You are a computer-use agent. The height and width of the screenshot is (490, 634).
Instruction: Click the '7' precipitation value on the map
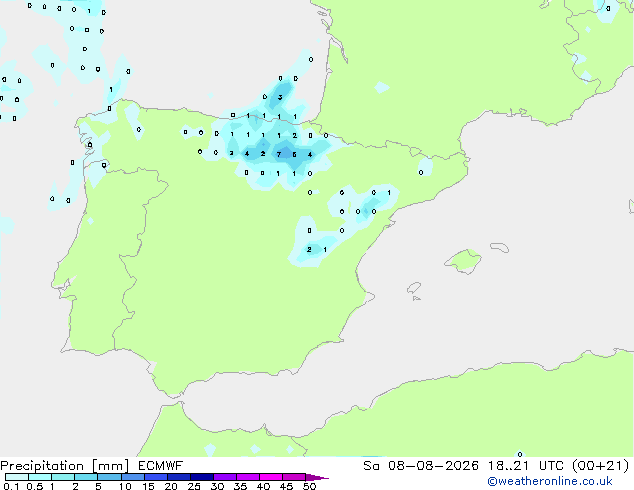coord(279,154)
